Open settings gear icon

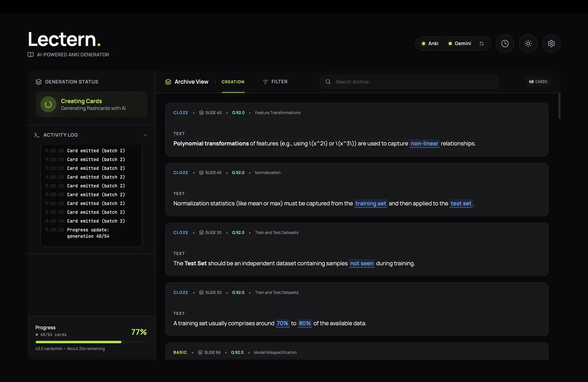[551, 43]
